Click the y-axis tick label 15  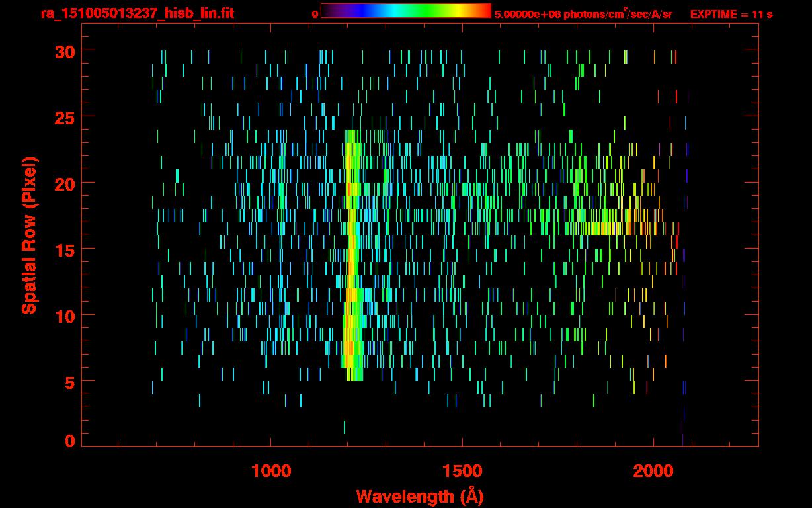point(64,249)
